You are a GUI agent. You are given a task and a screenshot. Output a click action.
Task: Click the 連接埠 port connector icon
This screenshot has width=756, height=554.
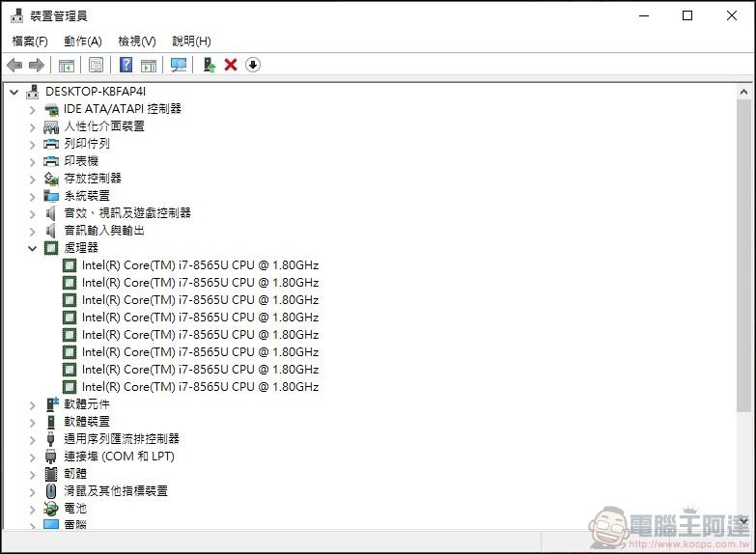(x=50, y=457)
